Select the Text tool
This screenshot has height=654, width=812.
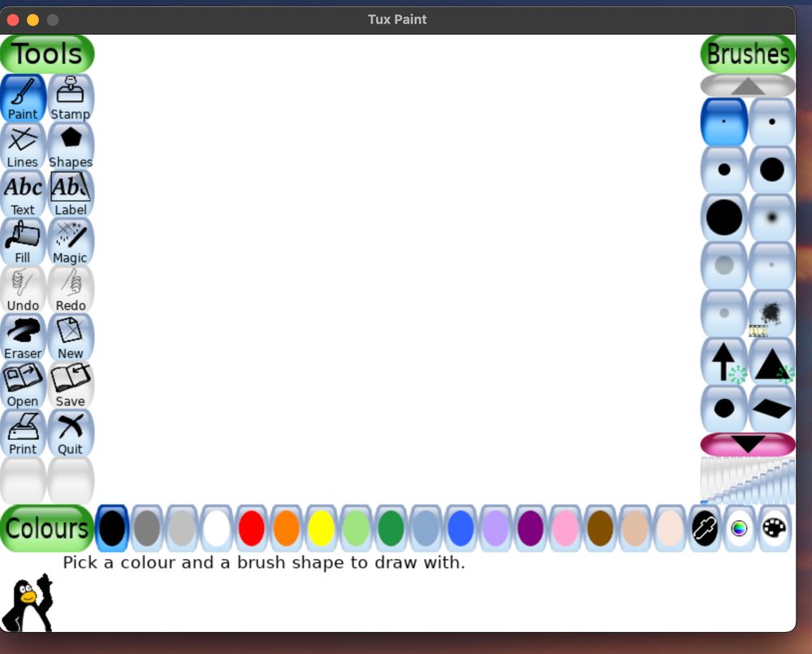point(24,194)
